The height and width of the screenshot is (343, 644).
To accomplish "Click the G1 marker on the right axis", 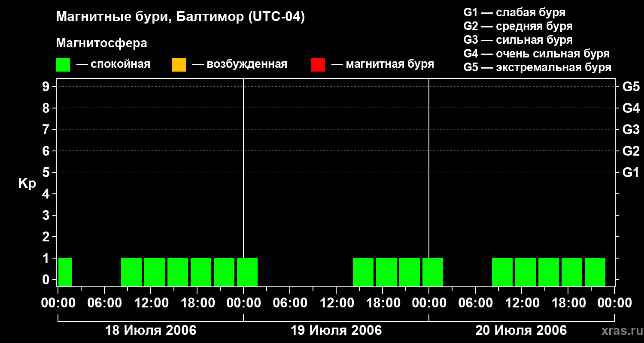I will (631, 172).
